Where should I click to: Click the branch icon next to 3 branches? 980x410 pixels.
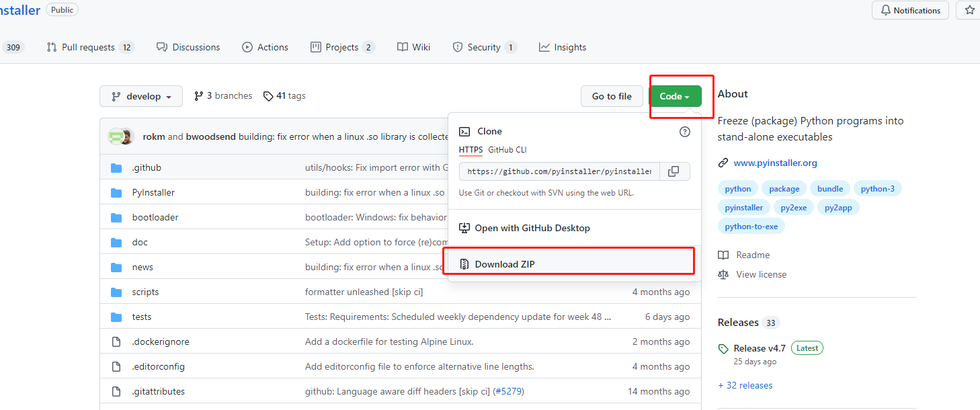199,96
